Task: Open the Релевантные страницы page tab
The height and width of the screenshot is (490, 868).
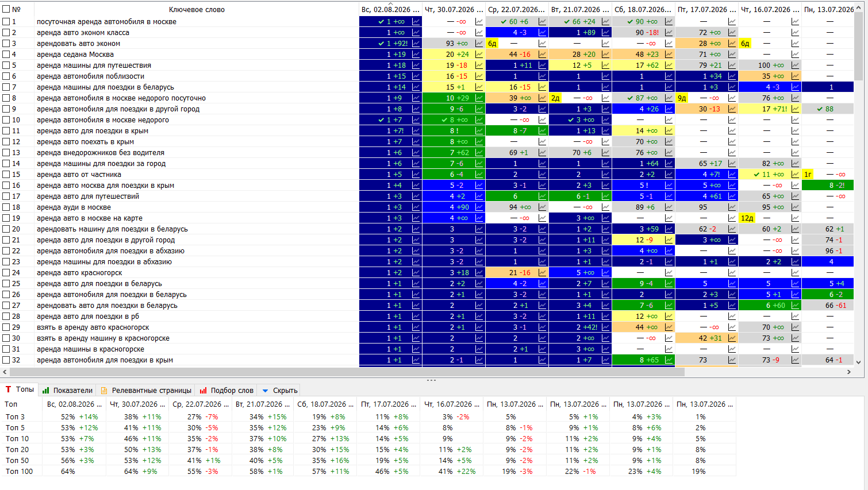Action: click(x=145, y=390)
